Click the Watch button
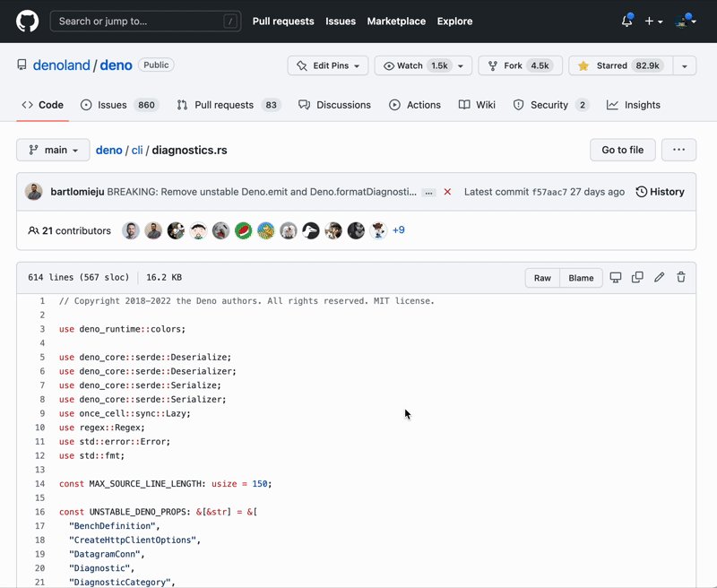Viewport: 717px width, 588px height. 414,65
